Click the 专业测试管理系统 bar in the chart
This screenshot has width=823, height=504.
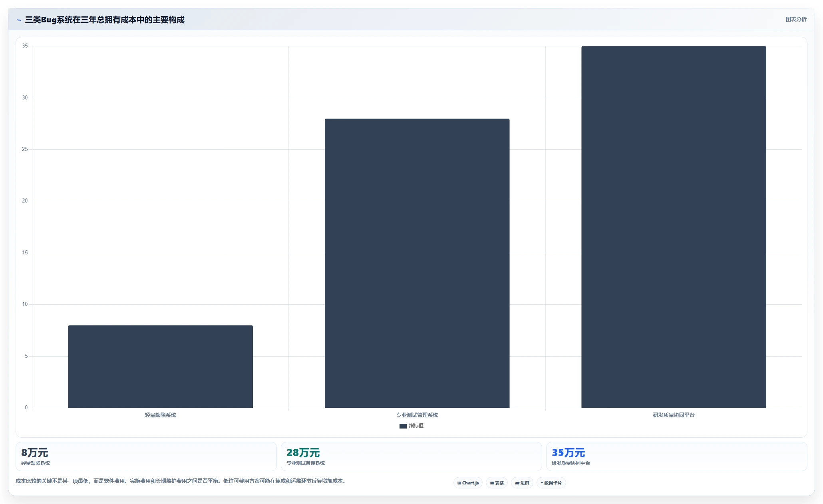[417, 263]
